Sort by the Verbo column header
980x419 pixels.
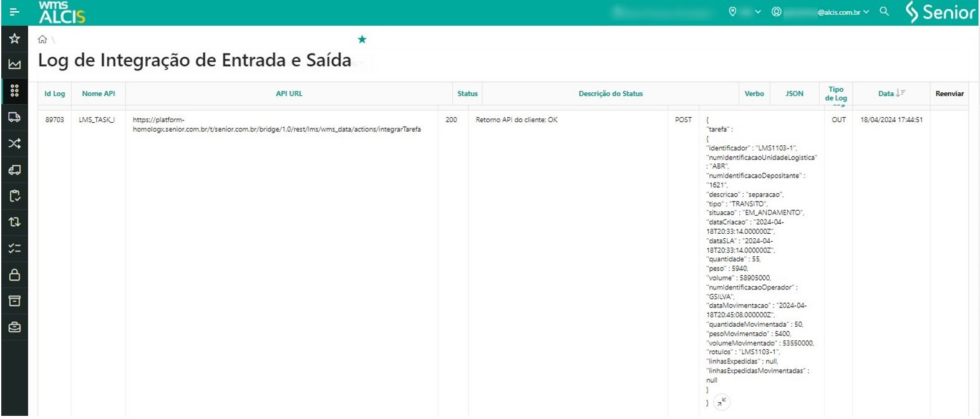point(754,94)
